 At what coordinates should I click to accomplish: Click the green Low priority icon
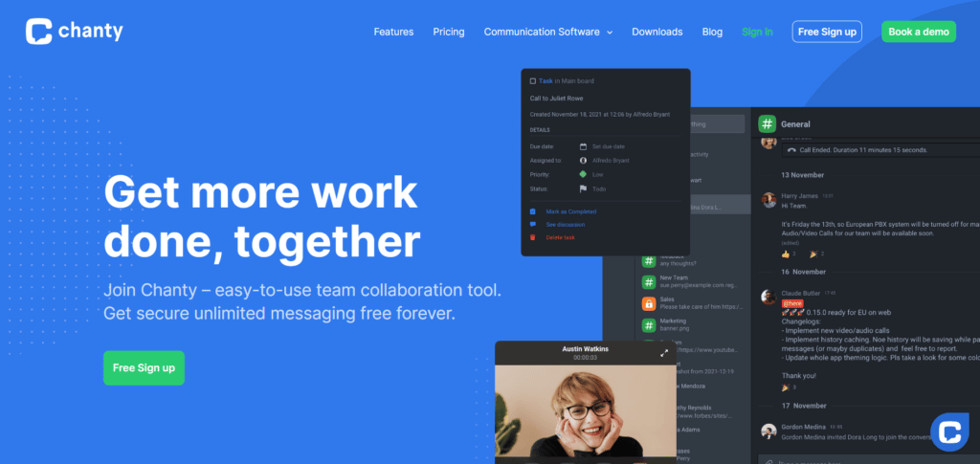point(583,175)
